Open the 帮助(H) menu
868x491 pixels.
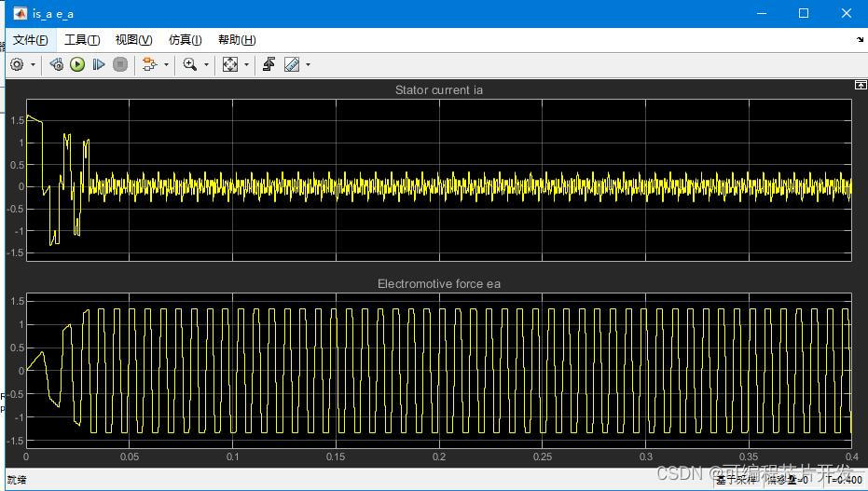pos(236,40)
